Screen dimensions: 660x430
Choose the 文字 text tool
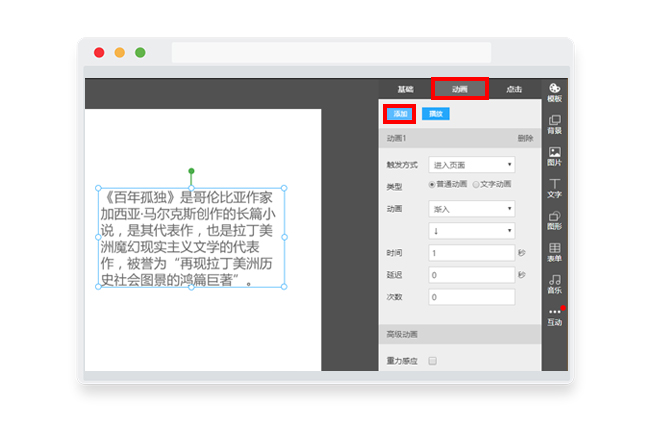tap(554, 188)
